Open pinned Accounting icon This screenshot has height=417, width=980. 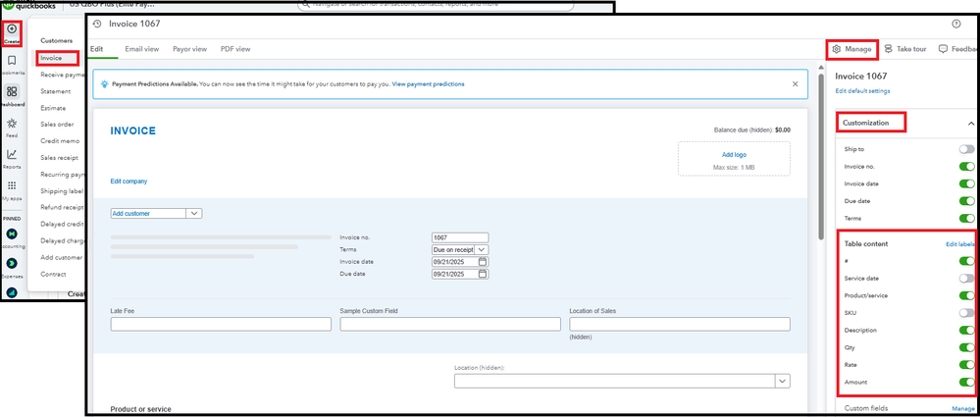coord(12,234)
